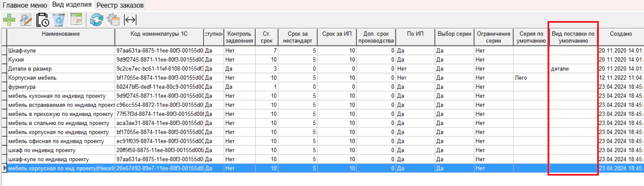Switch to the Главное меню tab

click(25, 5)
